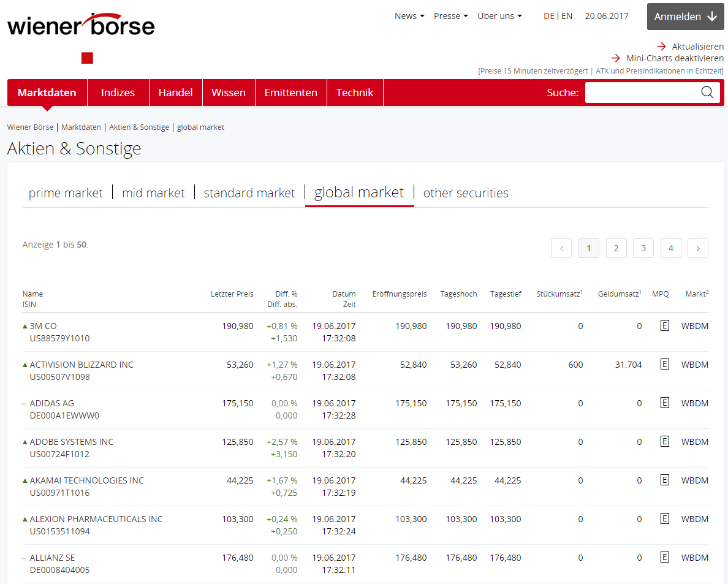
Task: Click the Geldumsatz column header
Action: click(620, 294)
